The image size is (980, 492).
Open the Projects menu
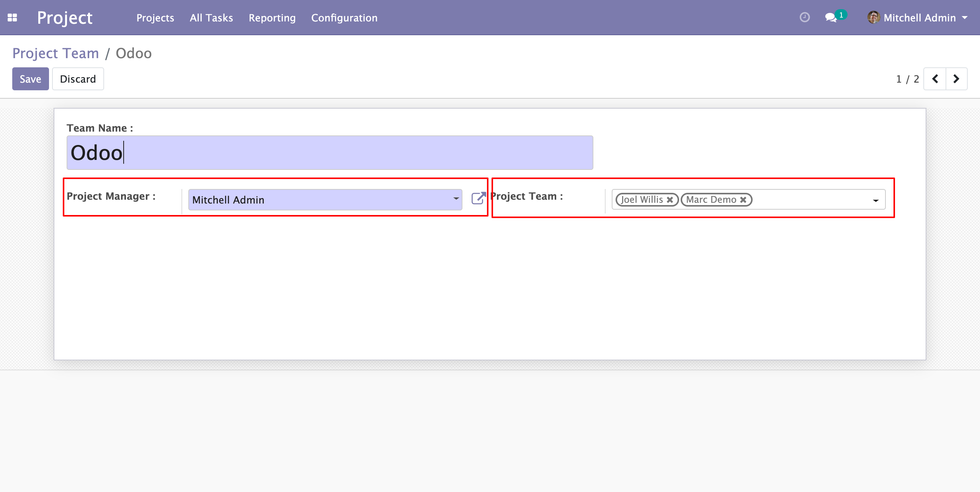tap(155, 18)
